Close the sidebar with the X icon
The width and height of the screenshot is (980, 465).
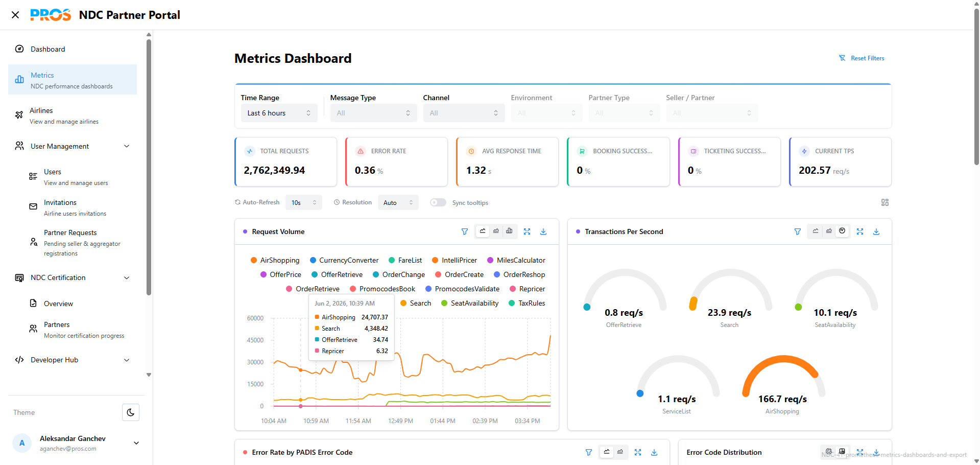(15, 15)
